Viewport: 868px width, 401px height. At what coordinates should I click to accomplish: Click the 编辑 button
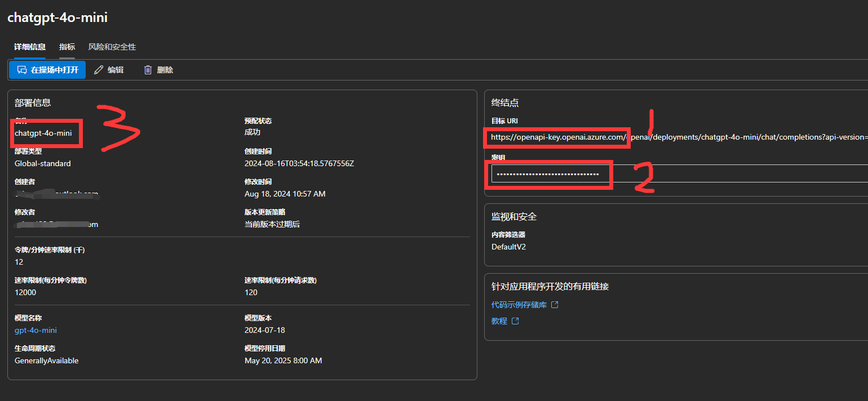[109, 70]
